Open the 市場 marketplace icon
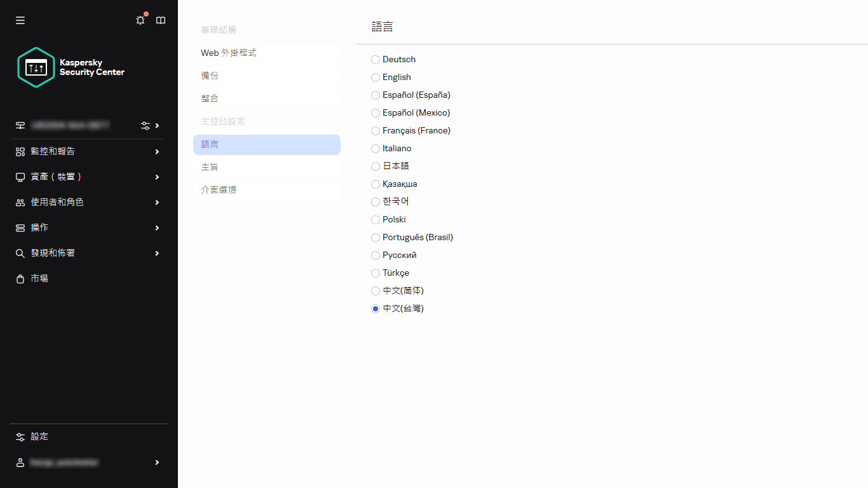 pyautogui.click(x=20, y=278)
